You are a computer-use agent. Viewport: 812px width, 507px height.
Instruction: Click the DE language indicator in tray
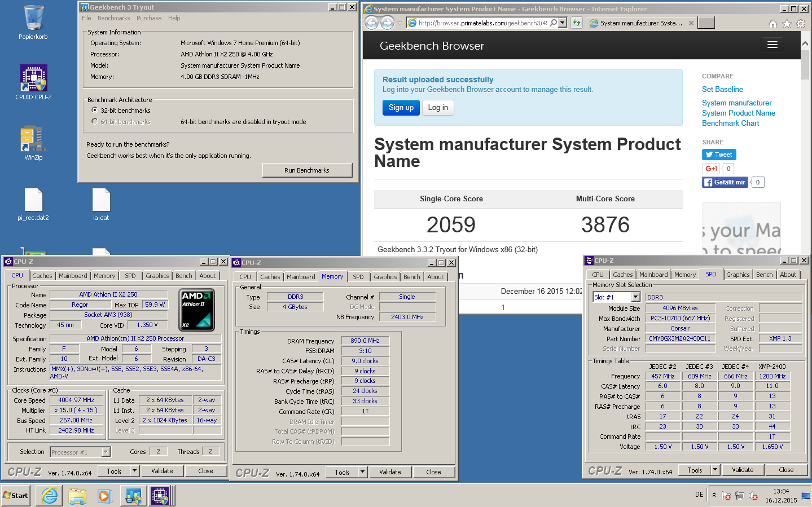point(699,495)
